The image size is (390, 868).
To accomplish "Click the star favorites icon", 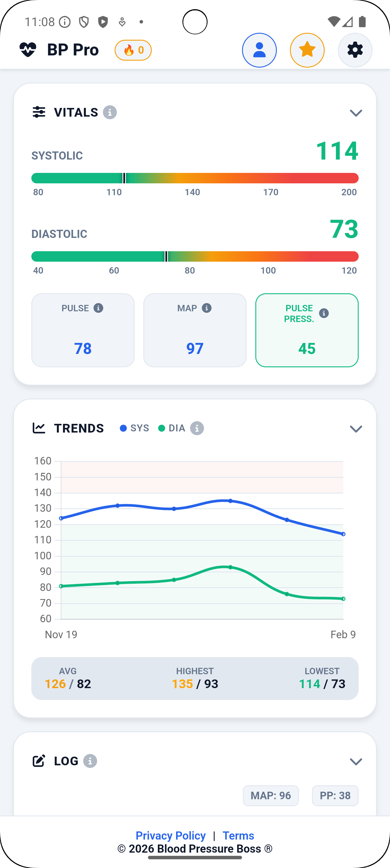I will click(x=307, y=50).
